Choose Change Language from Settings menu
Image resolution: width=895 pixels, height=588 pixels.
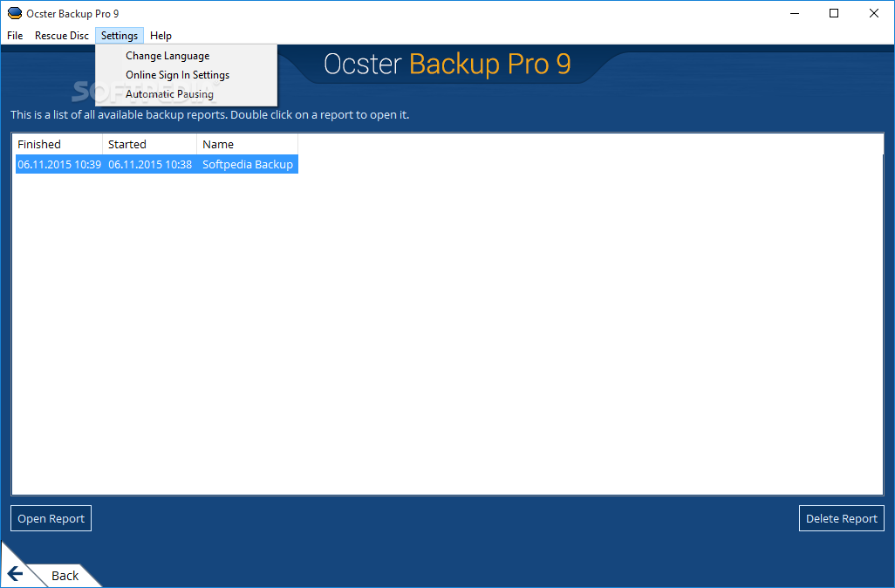tap(186, 56)
